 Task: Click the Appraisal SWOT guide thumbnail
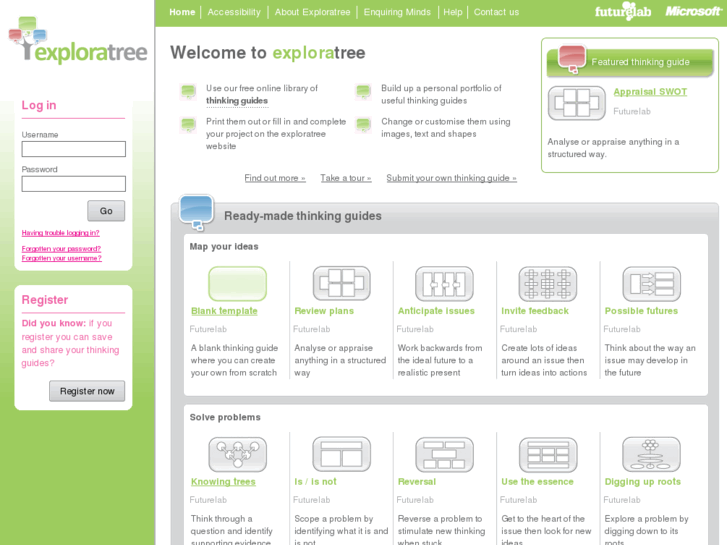[576, 103]
